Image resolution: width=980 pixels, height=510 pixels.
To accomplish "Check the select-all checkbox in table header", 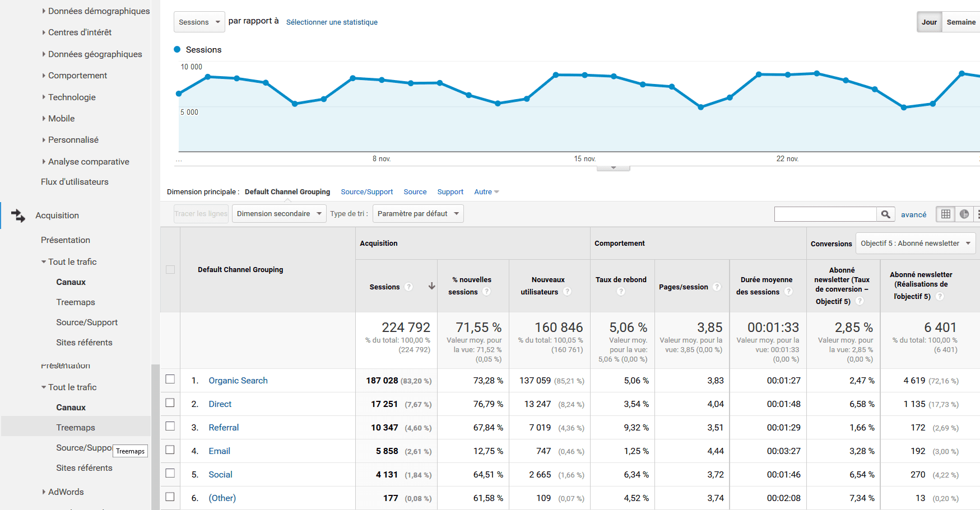I will coord(170,269).
